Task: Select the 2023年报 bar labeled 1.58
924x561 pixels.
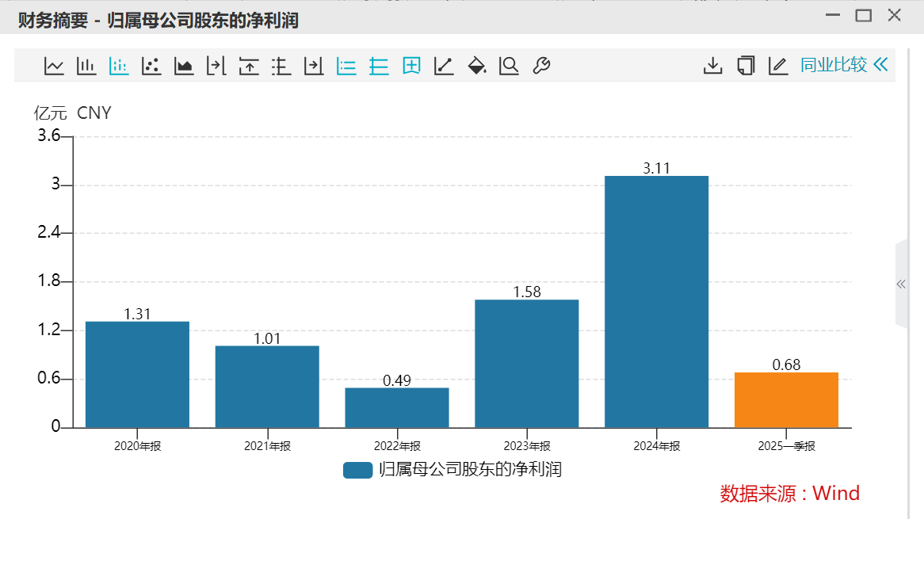Action: [x=527, y=364]
